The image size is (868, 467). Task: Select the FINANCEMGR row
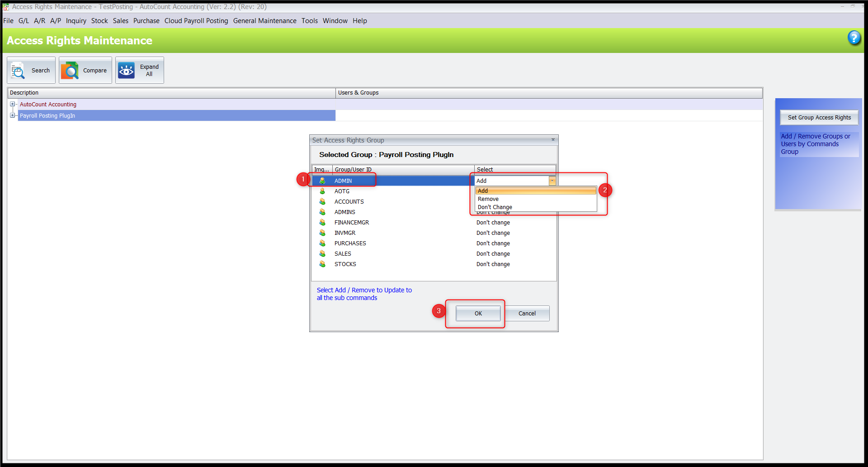(x=434, y=222)
